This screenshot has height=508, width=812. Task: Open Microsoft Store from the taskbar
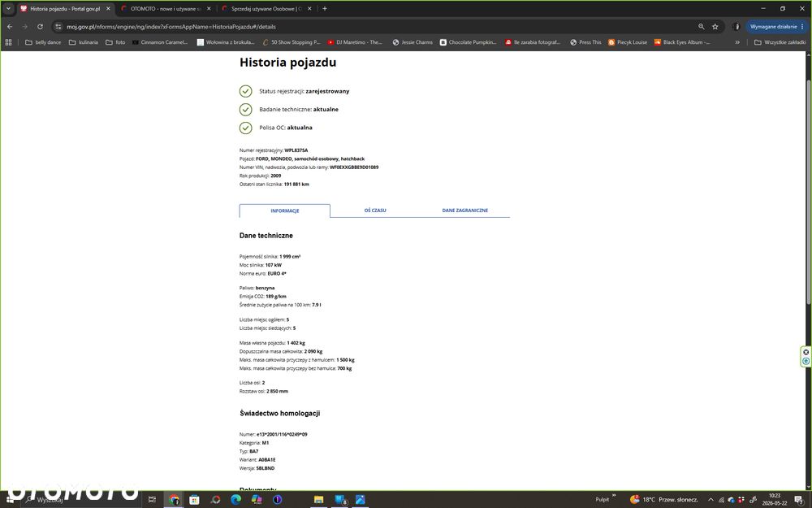point(194,500)
